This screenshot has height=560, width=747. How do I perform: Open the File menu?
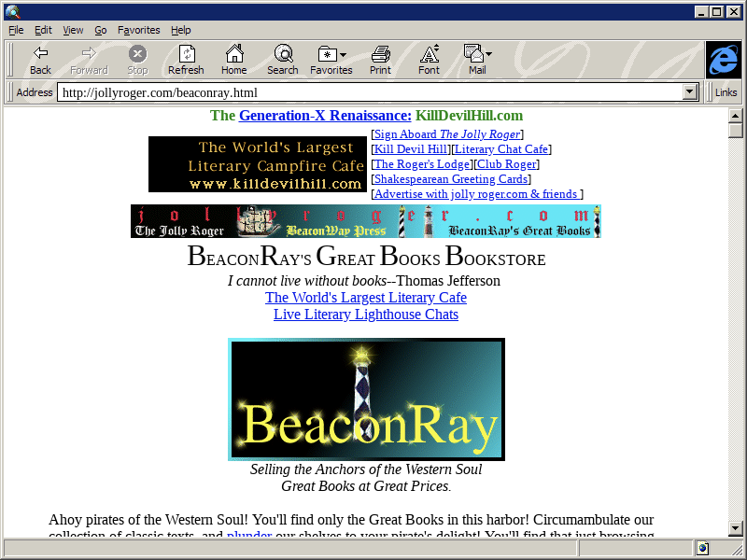(x=16, y=30)
